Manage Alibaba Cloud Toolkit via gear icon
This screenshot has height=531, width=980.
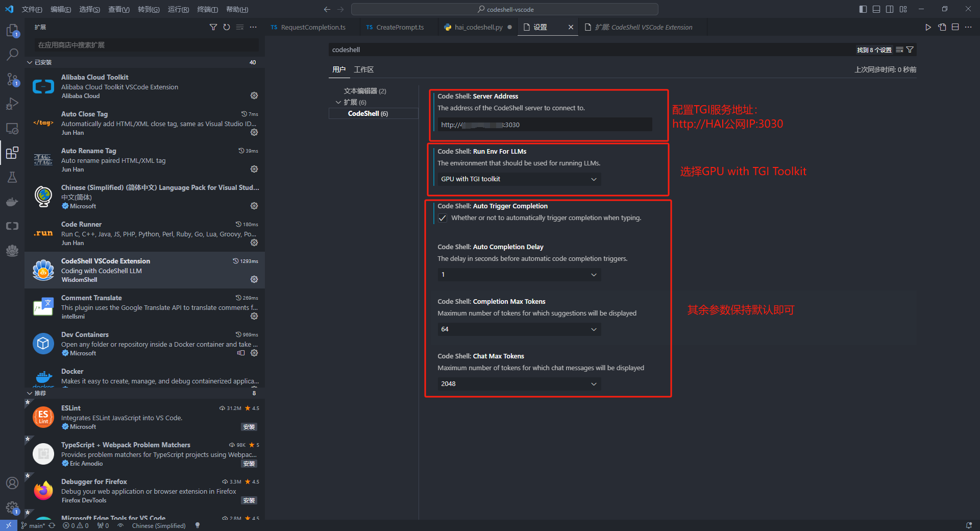click(x=254, y=95)
